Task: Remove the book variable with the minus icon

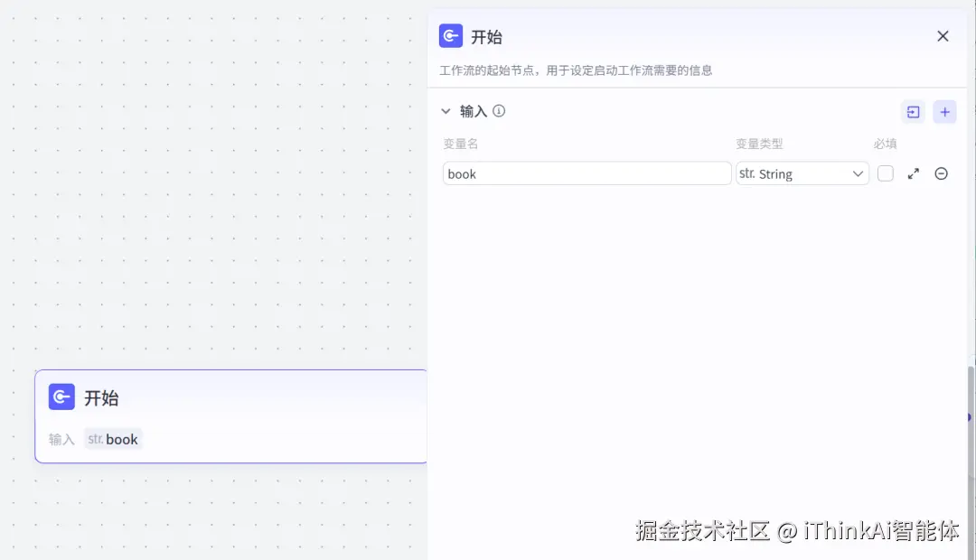Action: click(941, 173)
